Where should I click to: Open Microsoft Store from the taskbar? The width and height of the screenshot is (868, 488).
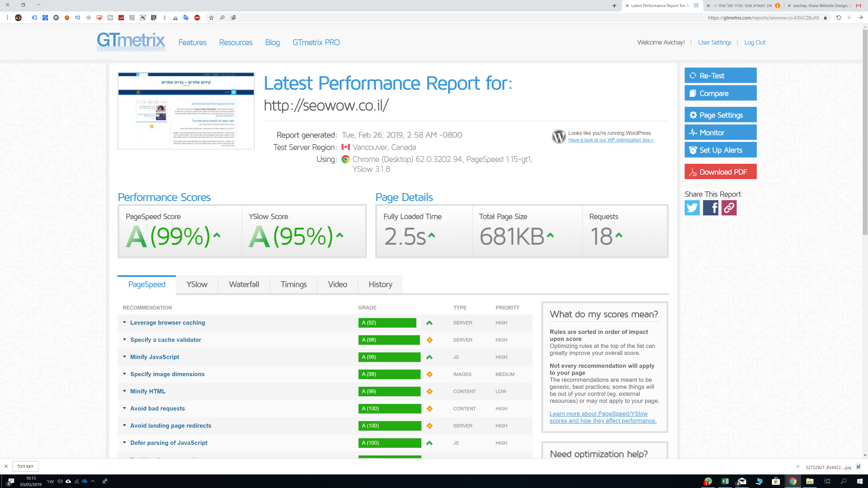(x=776, y=481)
